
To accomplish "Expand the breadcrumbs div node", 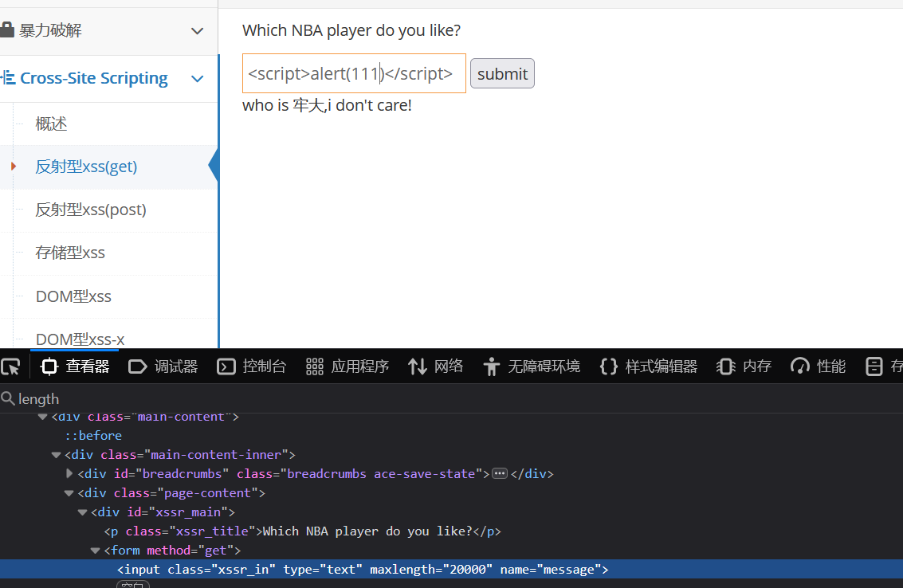I will [x=69, y=473].
